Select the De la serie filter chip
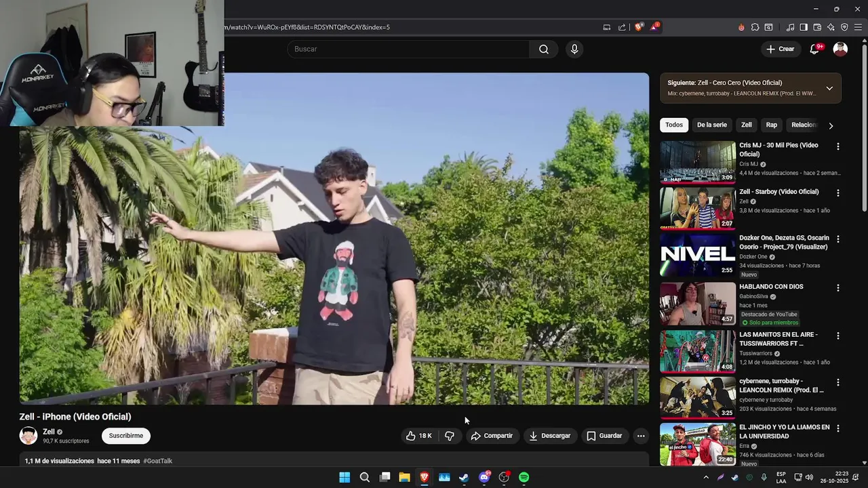Image resolution: width=868 pixels, height=488 pixels. click(x=712, y=125)
